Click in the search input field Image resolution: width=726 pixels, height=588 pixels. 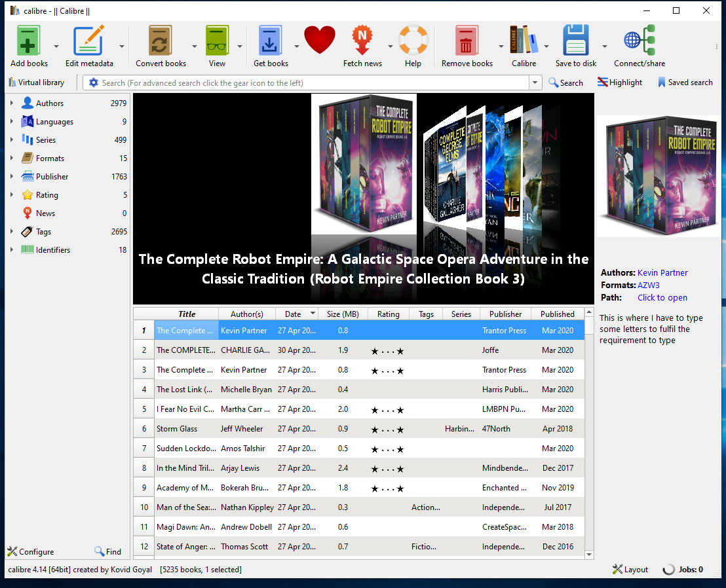click(315, 83)
